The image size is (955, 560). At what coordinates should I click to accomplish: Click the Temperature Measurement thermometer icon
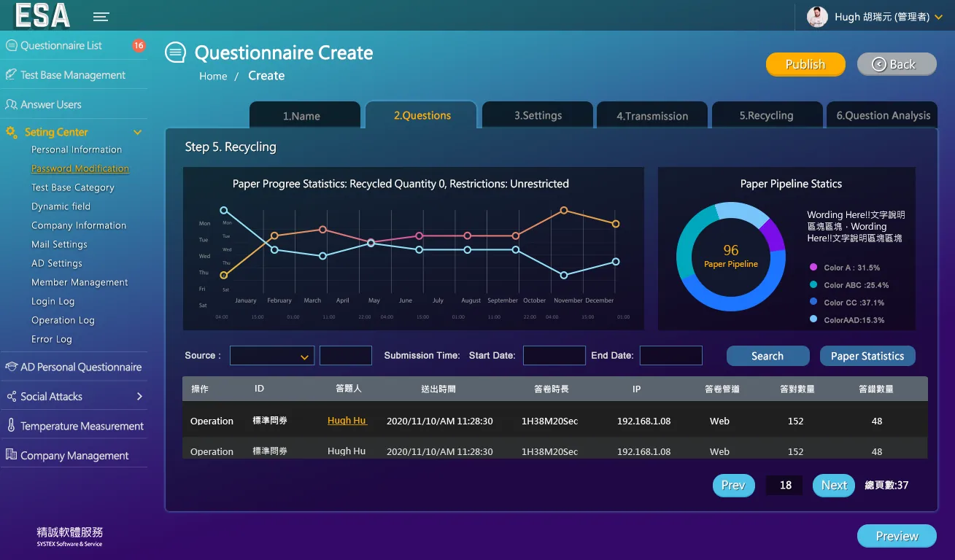[x=11, y=426]
